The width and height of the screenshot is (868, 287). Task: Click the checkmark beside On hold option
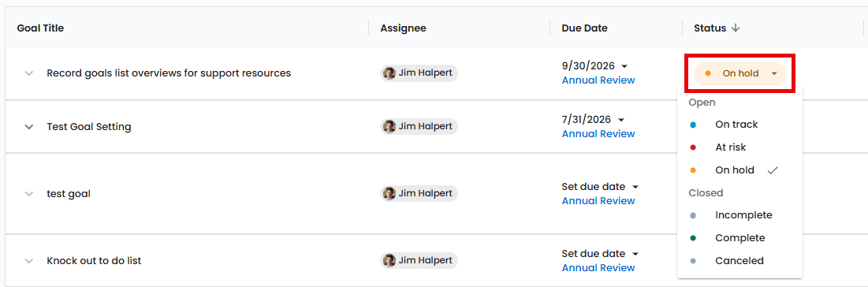tap(773, 170)
